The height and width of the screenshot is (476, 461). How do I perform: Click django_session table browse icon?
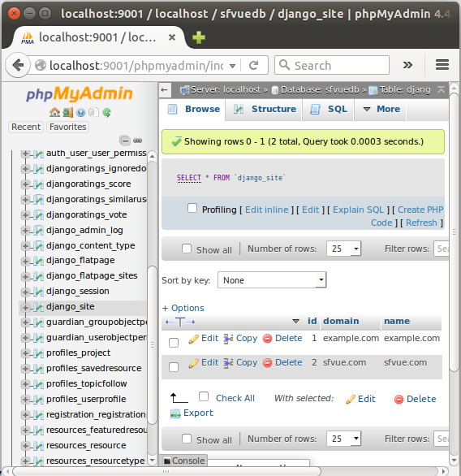pyautogui.click(x=38, y=292)
